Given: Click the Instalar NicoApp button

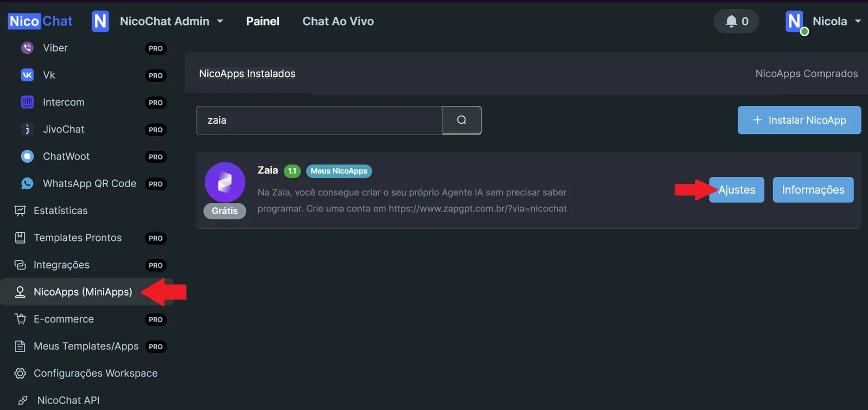Looking at the screenshot, I should pos(799,120).
